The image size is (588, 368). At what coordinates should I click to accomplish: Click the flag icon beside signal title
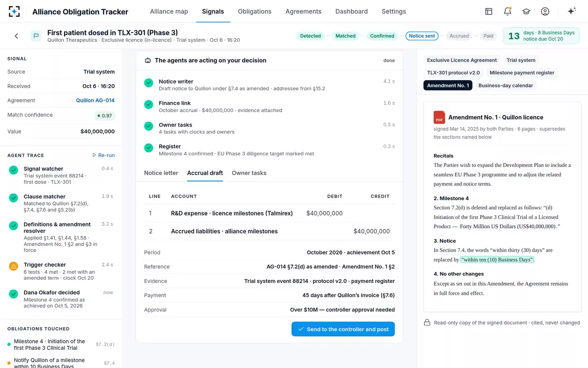[x=36, y=36]
